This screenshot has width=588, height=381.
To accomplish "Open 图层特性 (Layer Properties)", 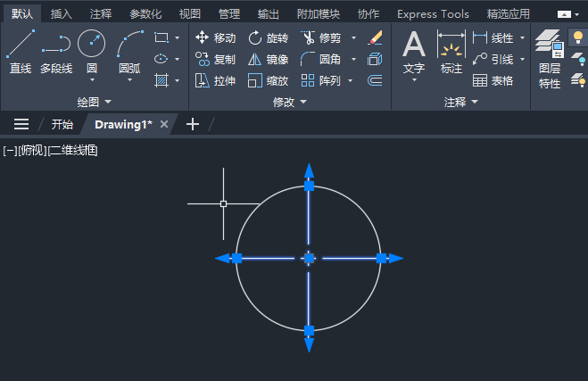I will pyautogui.click(x=550, y=59).
